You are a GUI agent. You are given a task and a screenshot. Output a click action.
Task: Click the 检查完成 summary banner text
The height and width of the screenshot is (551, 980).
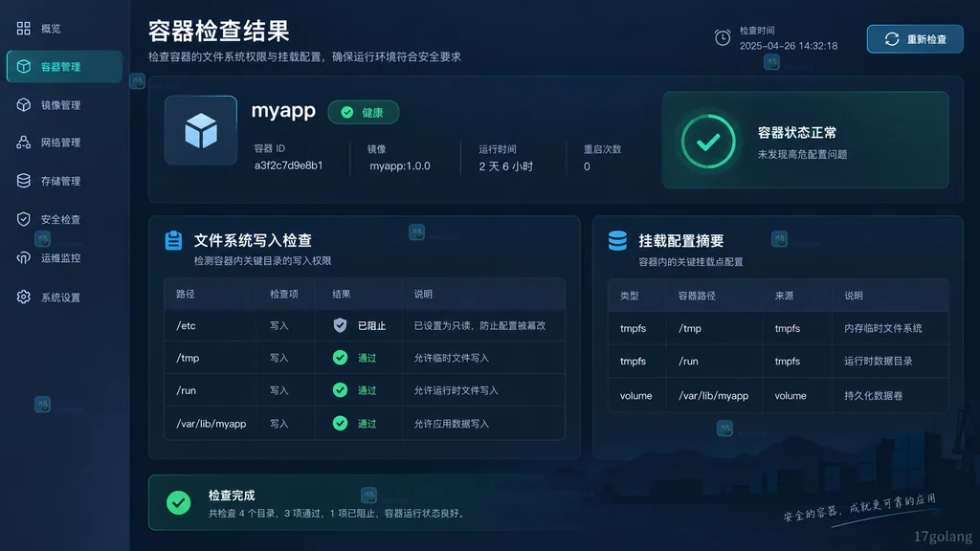coord(232,496)
